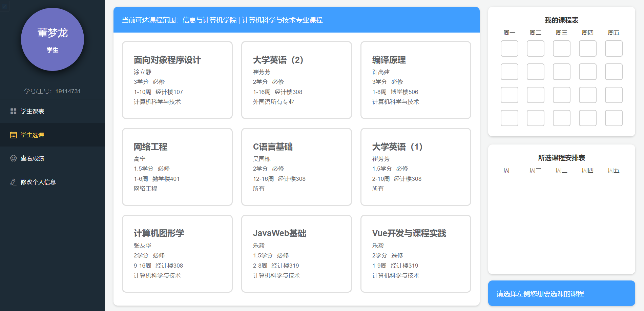Click the 博学楼506 classroom text

tap(404, 92)
